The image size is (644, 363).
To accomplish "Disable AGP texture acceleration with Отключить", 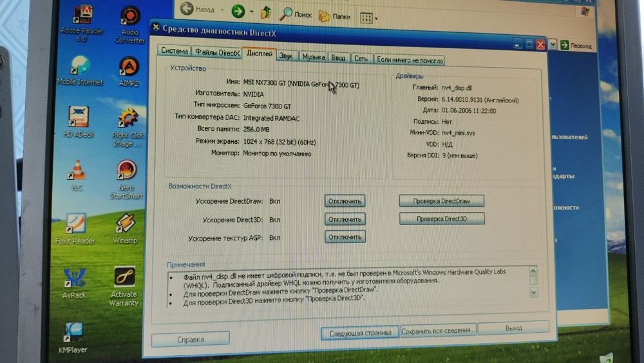I will point(345,237).
